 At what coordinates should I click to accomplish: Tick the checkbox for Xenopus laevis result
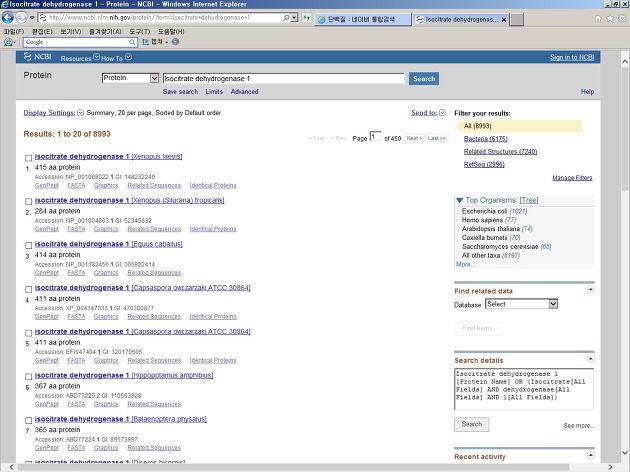pos(29,158)
